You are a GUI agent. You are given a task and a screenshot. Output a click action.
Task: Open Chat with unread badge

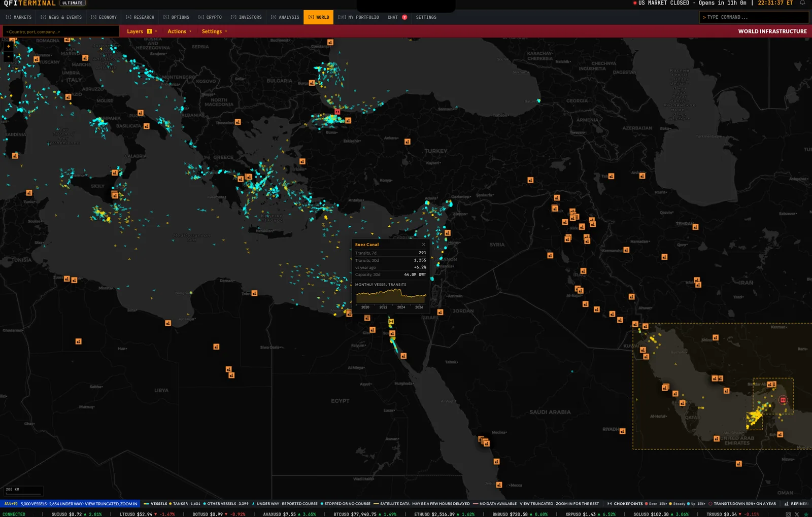(397, 17)
